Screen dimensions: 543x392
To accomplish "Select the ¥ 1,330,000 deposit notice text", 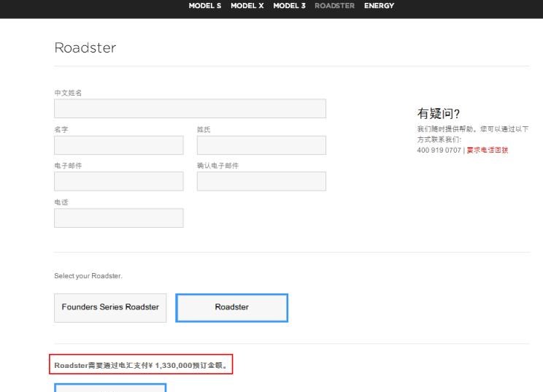I will (141, 365).
